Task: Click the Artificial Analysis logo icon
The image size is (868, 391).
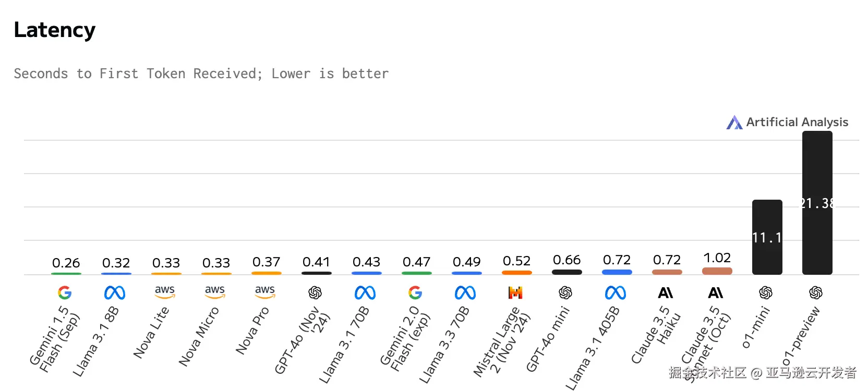Action: pos(734,123)
